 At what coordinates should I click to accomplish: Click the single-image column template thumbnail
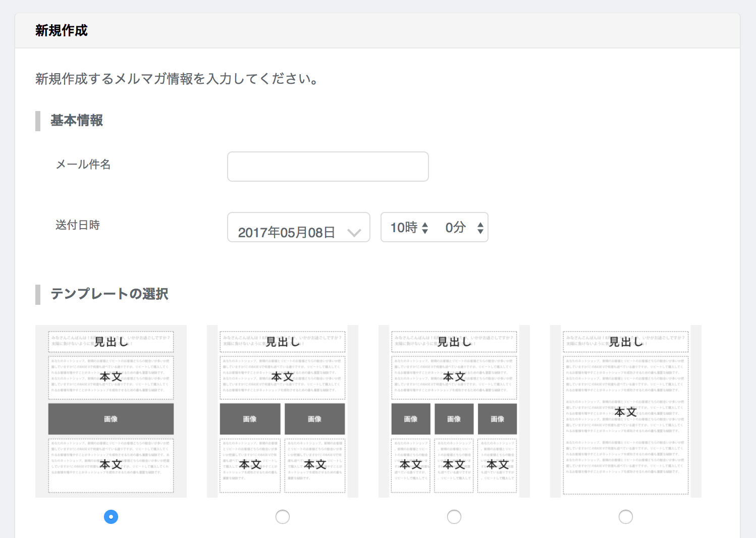click(x=111, y=411)
